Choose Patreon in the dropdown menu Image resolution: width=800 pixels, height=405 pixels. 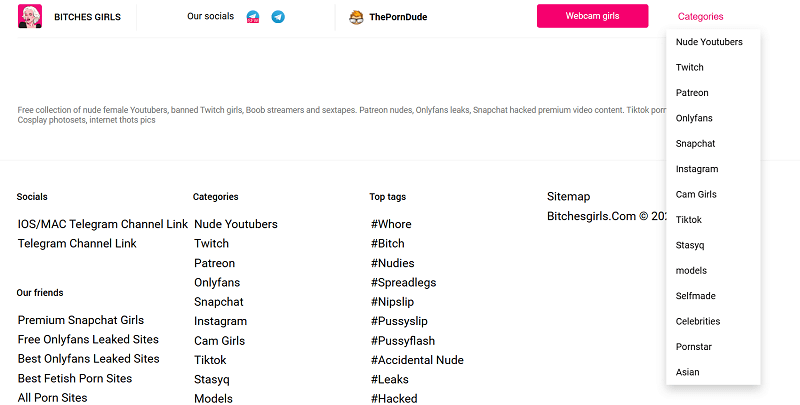(x=692, y=93)
